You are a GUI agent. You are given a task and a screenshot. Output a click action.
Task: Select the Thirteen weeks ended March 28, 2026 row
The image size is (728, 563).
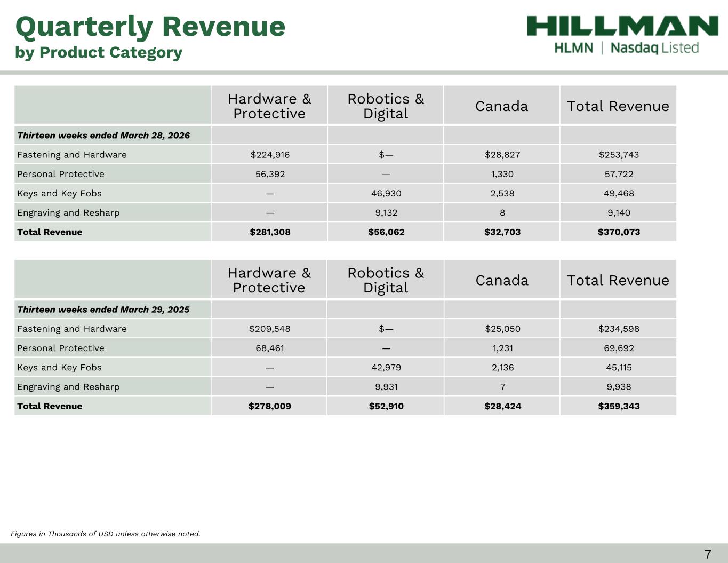103,136
